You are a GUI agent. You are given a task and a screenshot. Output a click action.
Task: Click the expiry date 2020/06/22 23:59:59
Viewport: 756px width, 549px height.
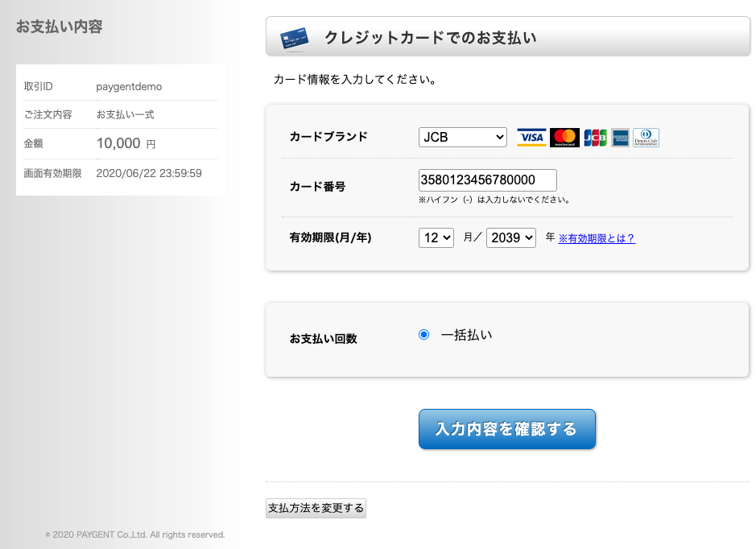click(x=149, y=174)
